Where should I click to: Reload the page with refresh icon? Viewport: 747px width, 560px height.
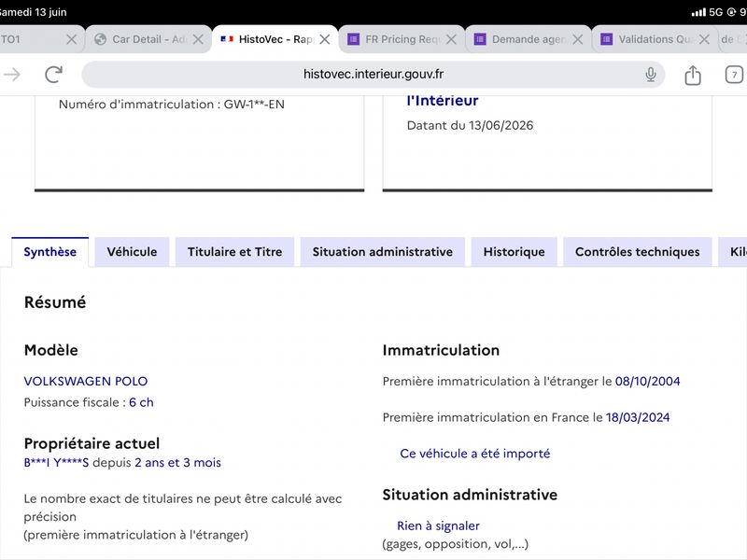click(53, 75)
